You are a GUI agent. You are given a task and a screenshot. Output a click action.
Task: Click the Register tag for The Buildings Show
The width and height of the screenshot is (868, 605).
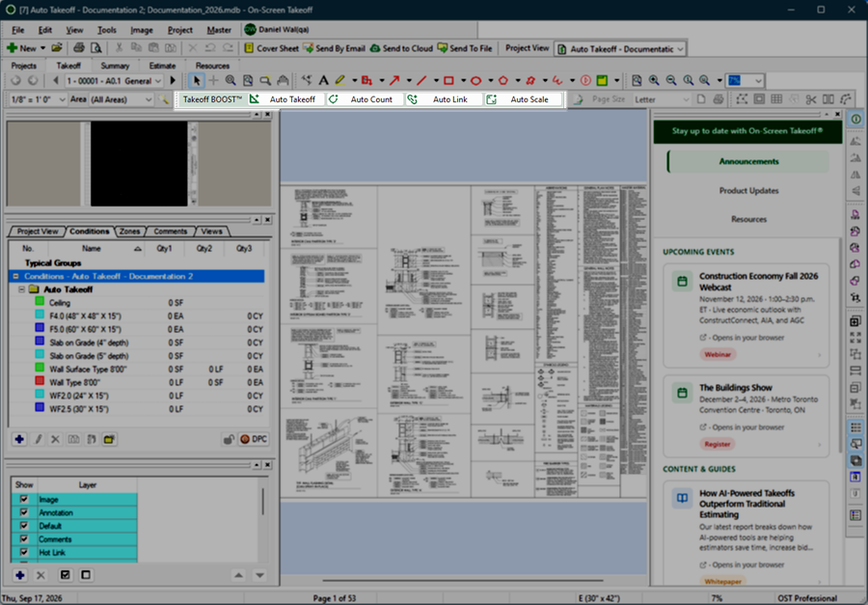click(x=717, y=444)
